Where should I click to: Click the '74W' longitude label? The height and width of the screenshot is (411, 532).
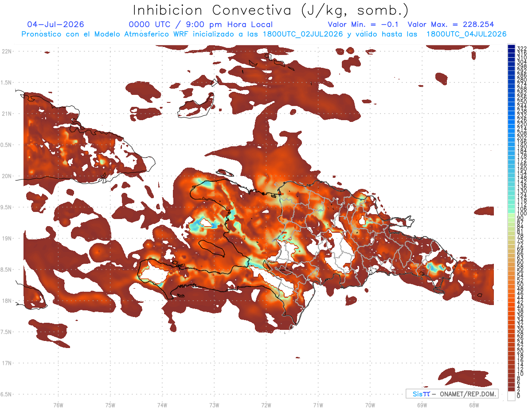click(162, 405)
